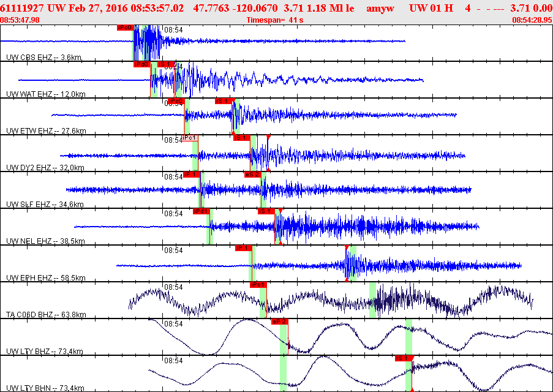Click the UW WAT EHZ -- 12.0km channel label
The image size is (553, 392).
point(46,94)
